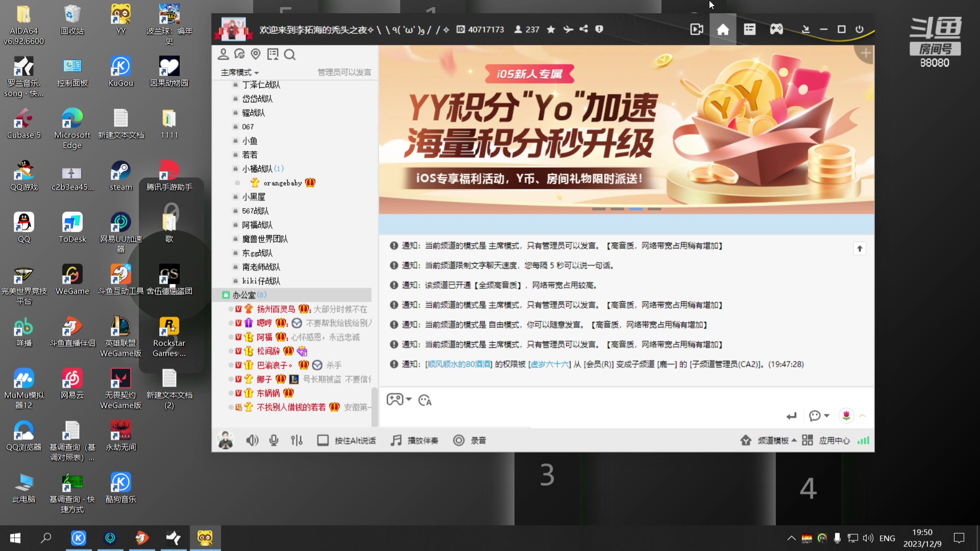980x551 pixels.
Task: Open the 应用中心 menu
Action: pyautogui.click(x=834, y=440)
